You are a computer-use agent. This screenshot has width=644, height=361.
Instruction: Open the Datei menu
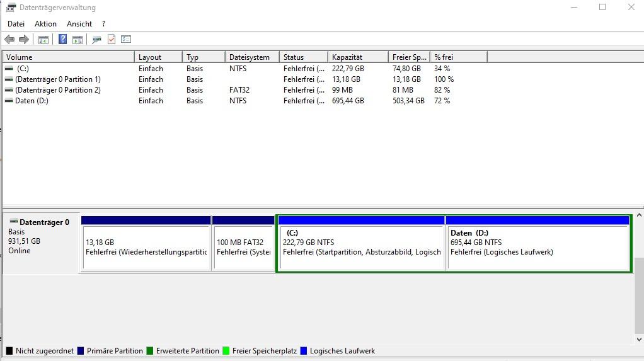[x=16, y=24]
